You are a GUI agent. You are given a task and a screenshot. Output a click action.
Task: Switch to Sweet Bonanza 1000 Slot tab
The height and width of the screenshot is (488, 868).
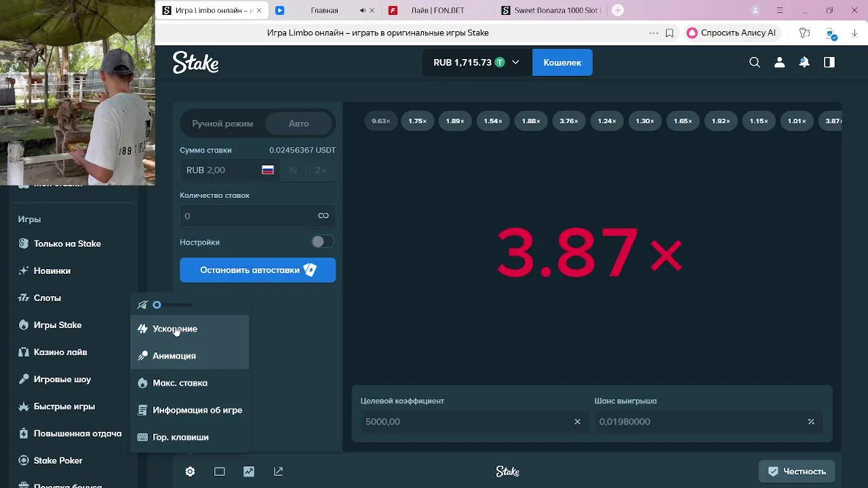point(551,11)
